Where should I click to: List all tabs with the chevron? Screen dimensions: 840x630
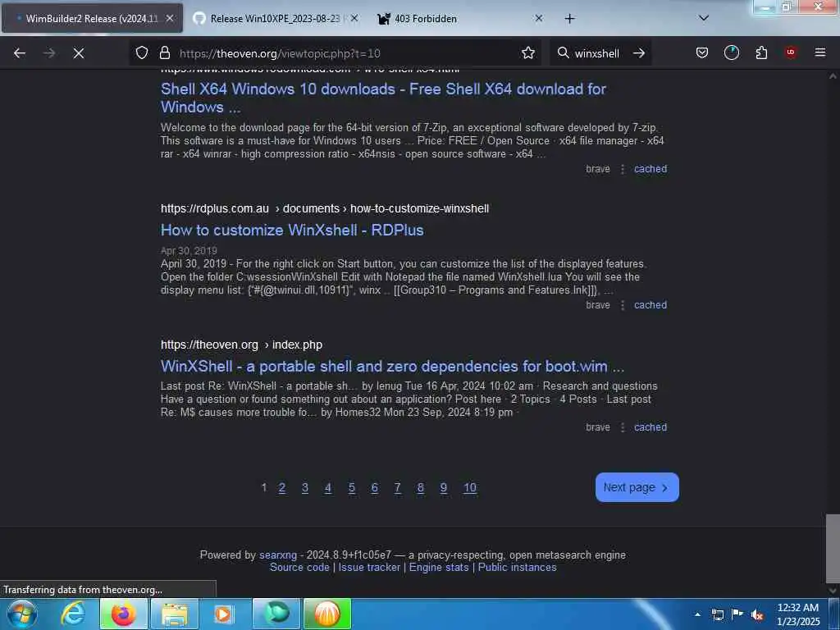point(704,18)
